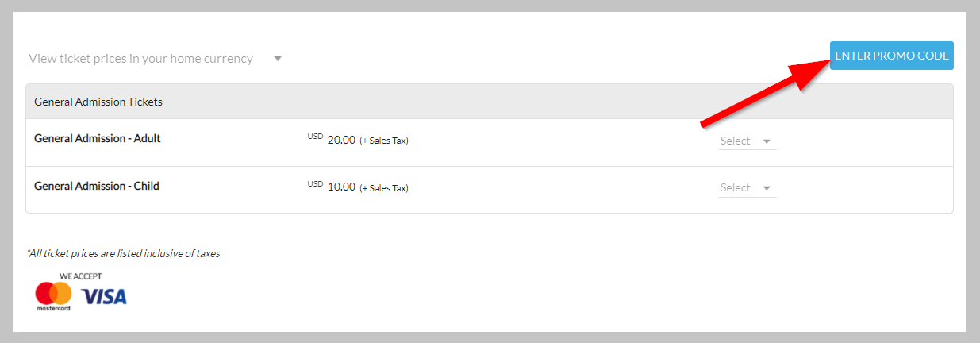Click the USD label beside adult price
This screenshot has height=343, width=980.
click(x=315, y=137)
